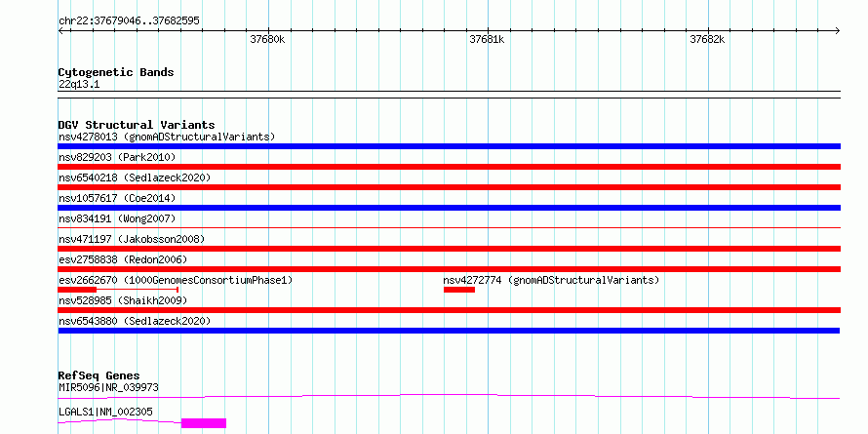Click the LGALS1|NM_002305 gene label
This screenshot has width=868, height=434.
click(x=105, y=412)
